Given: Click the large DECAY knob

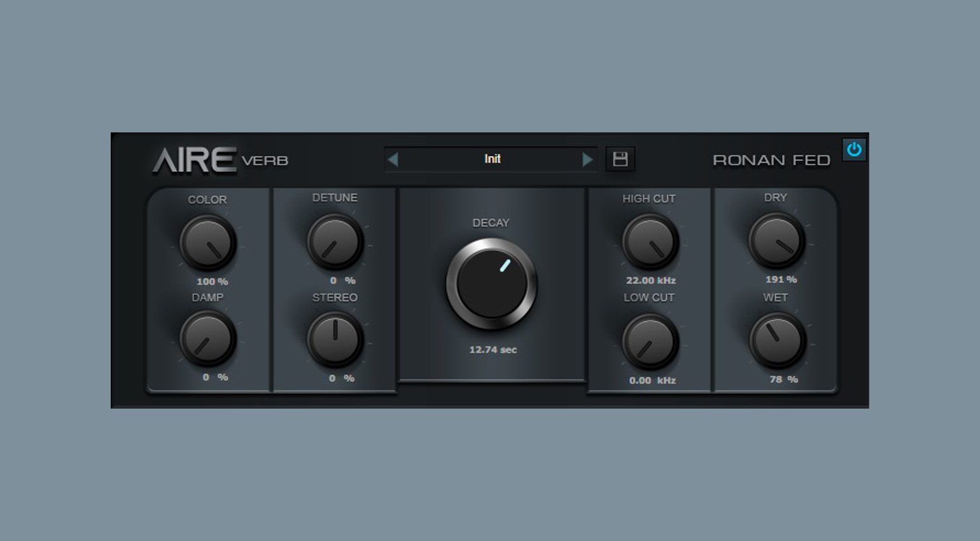Looking at the screenshot, I should click(x=491, y=284).
